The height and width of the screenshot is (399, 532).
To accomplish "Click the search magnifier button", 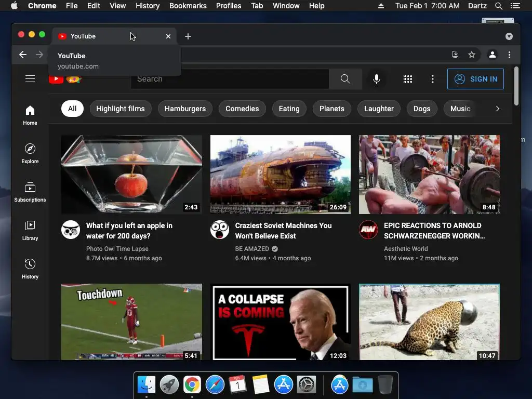I will [x=345, y=79].
